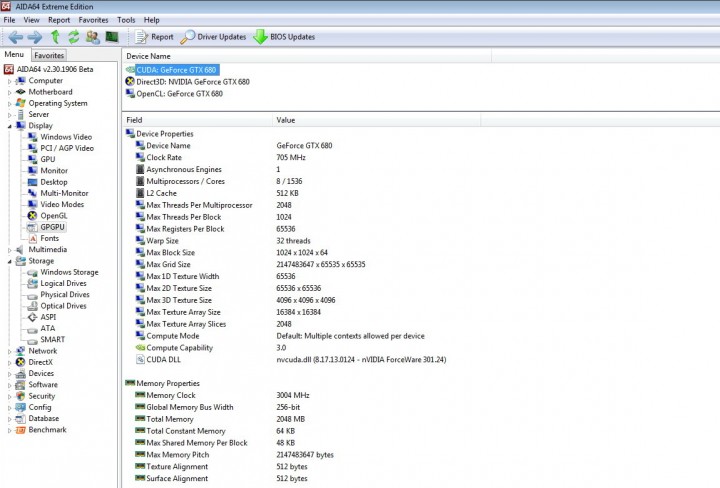Click the SMART tree item icon
Image resolution: width=720 pixels, height=488 pixels.
click(32, 340)
